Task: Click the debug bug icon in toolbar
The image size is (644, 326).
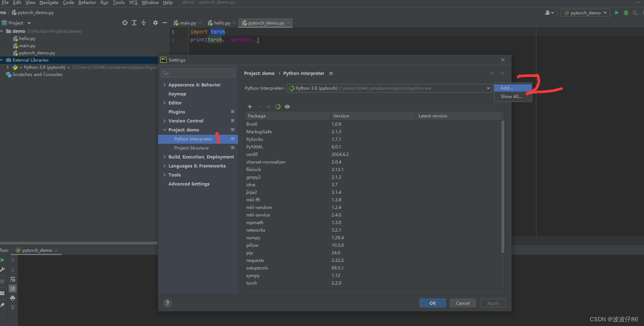Action: pos(626,13)
